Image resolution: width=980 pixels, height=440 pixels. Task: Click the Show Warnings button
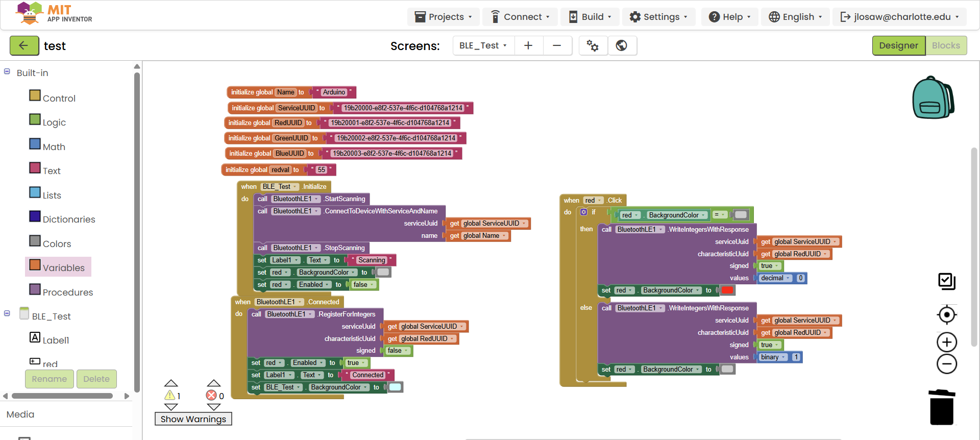193,419
